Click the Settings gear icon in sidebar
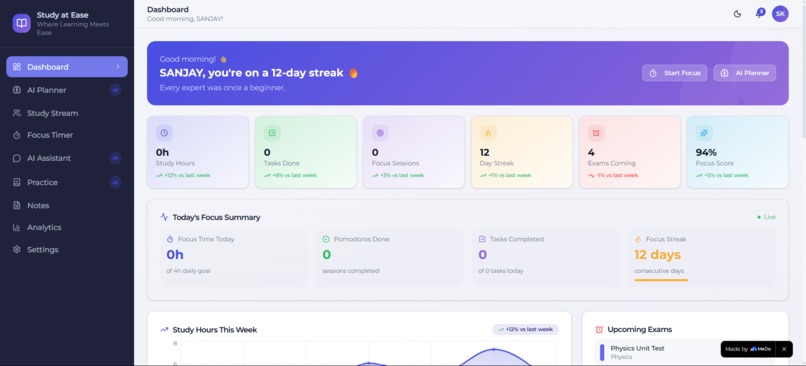Screen dimensions: 806x366 tap(17, 249)
